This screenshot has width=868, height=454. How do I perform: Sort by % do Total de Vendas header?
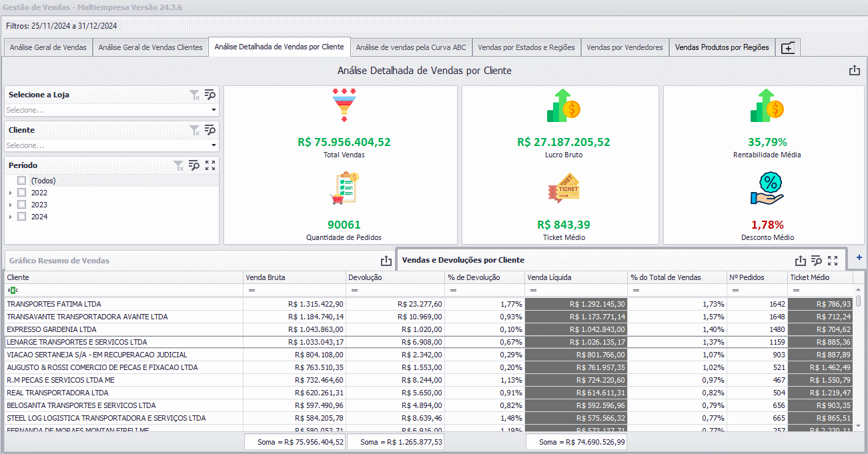(677, 277)
